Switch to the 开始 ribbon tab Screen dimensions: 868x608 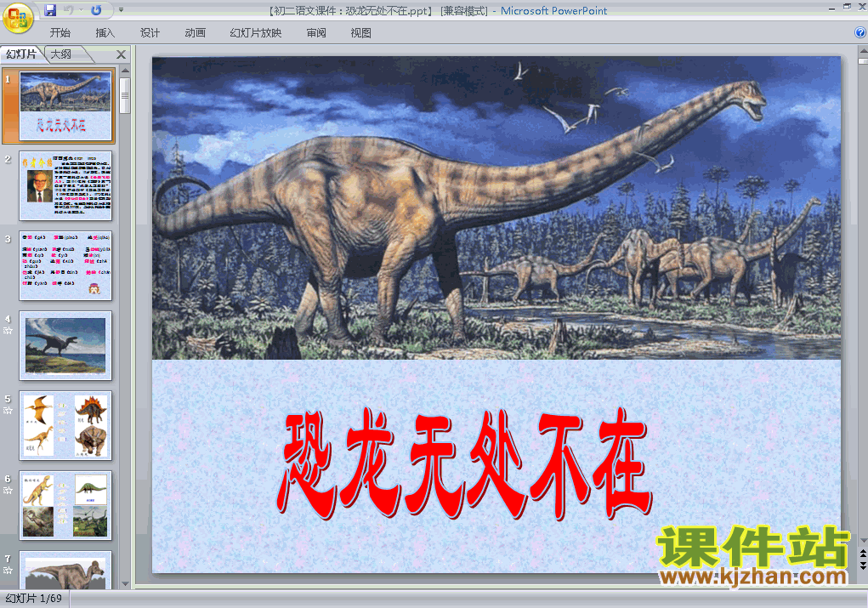[x=60, y=33]
